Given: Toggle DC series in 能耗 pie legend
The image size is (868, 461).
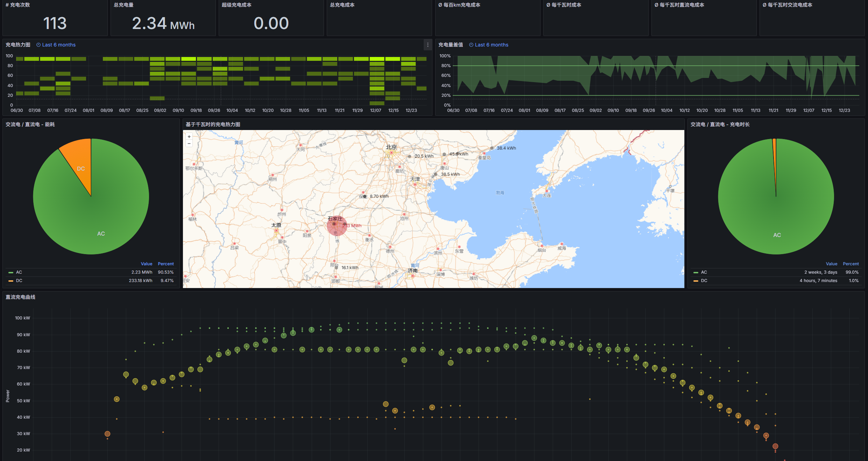Looking at the screenshot, I should point(19,281).
